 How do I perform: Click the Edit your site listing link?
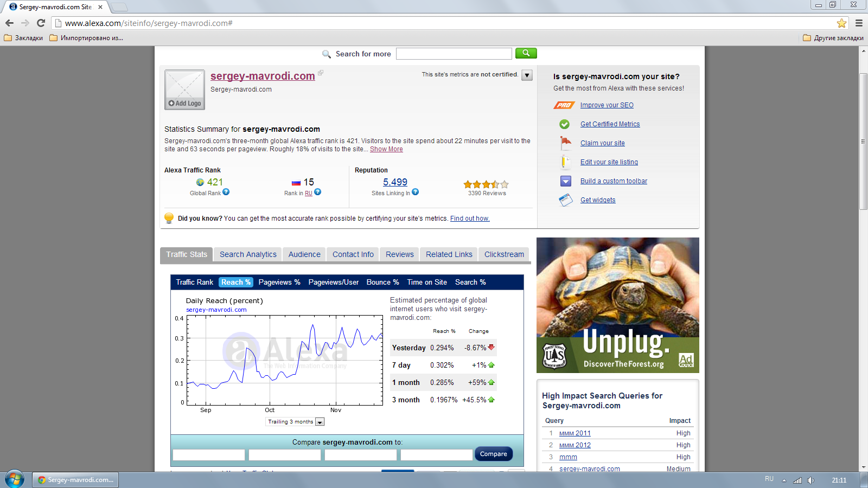point(609,162)
